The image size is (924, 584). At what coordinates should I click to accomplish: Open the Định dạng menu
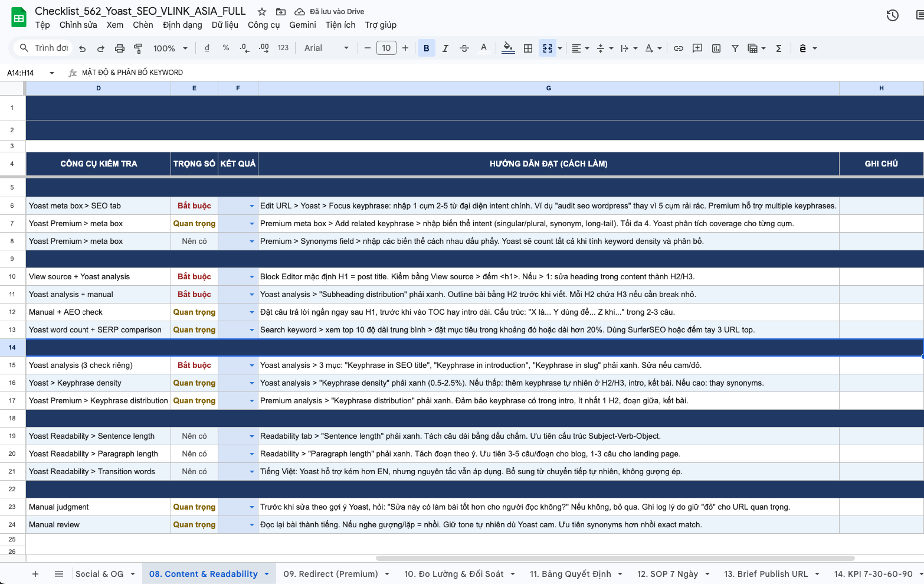pyautogui.click(x=182, y=25)
